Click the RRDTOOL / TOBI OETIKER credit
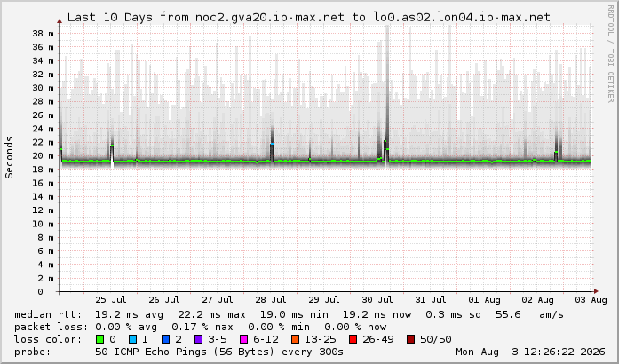Image resolution: width=619 pixels, height=364 pixels. (610, 53)
